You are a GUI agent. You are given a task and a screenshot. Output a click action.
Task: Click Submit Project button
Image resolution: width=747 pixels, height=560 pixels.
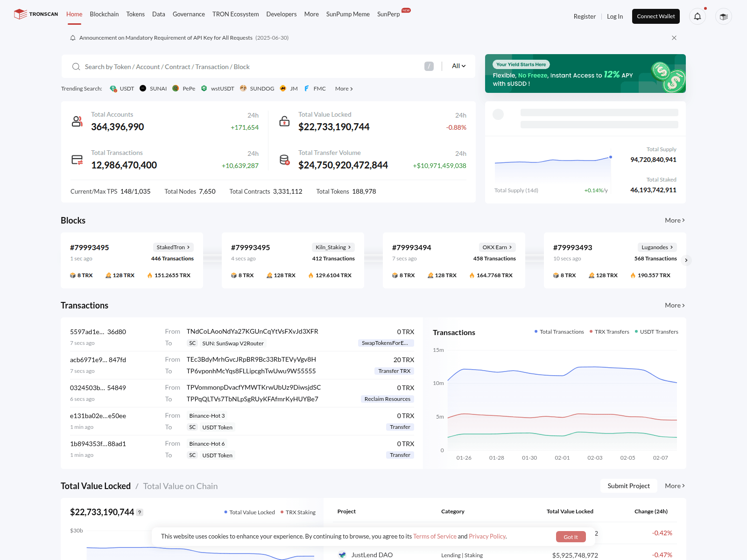coord(629,486)
